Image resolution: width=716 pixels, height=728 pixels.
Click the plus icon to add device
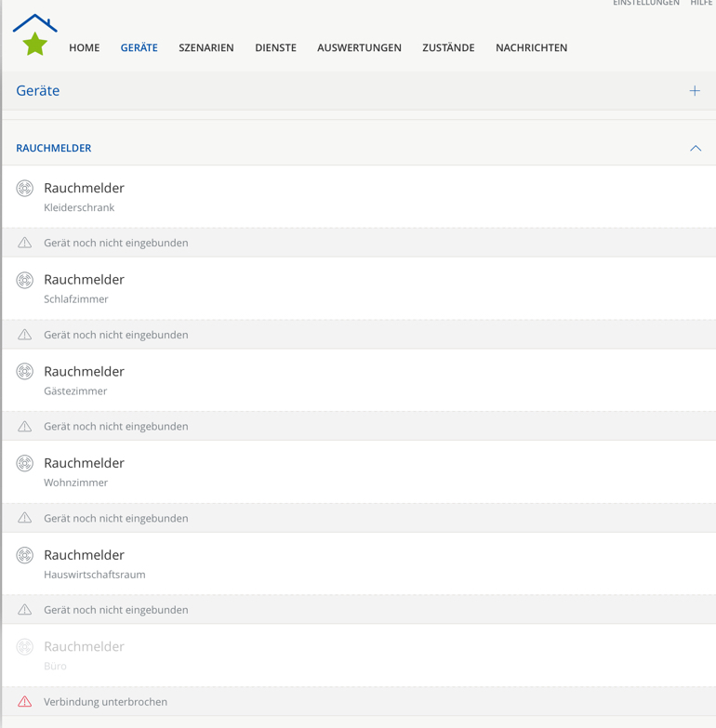[x=695, y=91]
